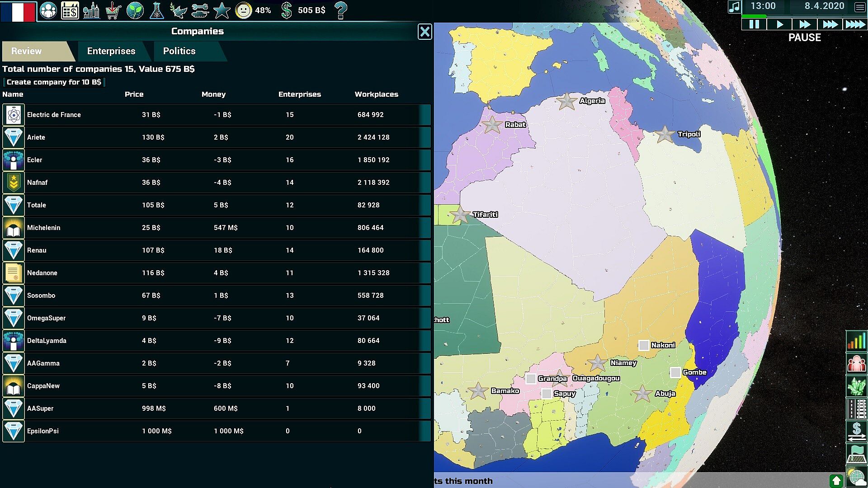Open the budget calendar icon
Viewport: 868px width, 488px height.
tap(70, 10)
